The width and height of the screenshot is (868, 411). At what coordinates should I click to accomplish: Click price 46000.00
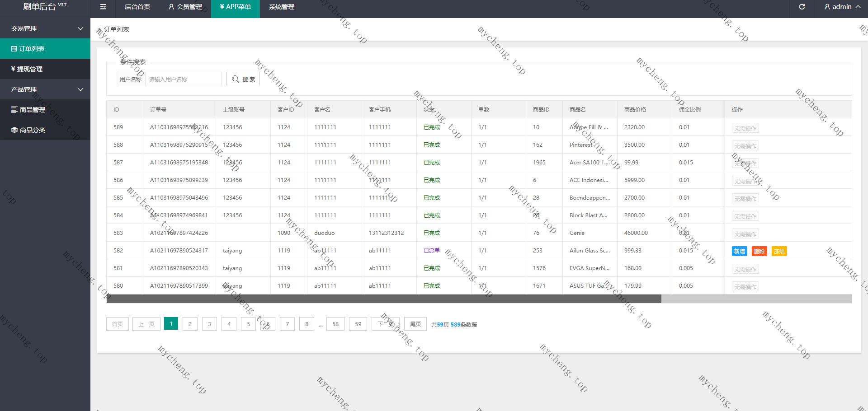pyautogui.click(x=636, y=233)
